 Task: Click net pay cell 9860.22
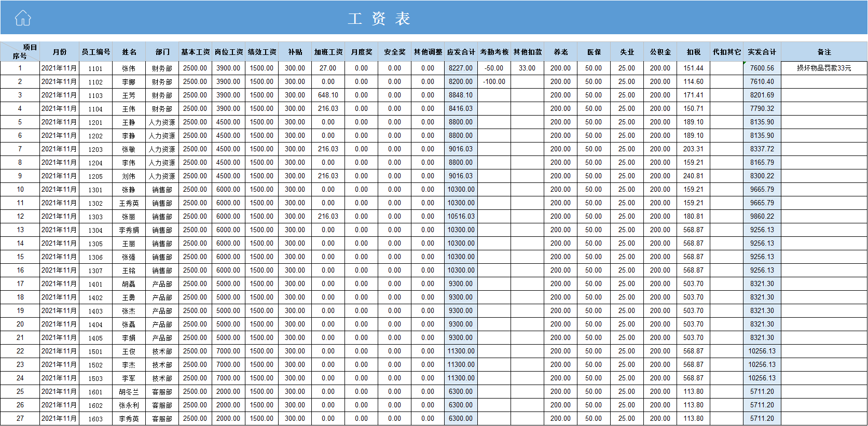(762, 216)
